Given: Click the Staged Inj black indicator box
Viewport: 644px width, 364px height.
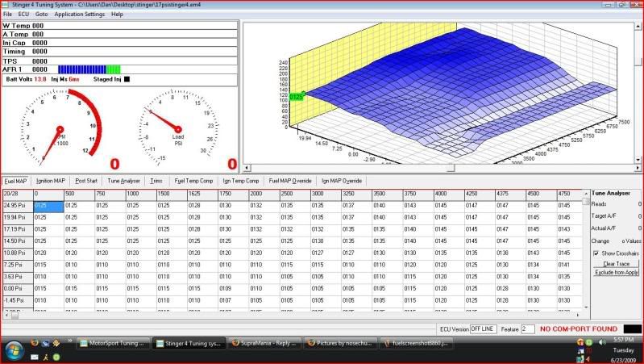Looking at the screenshot, I should point(127,79).
